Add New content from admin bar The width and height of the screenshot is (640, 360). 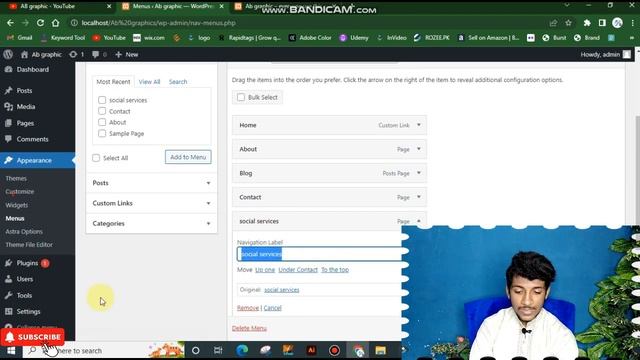[127, 54]
